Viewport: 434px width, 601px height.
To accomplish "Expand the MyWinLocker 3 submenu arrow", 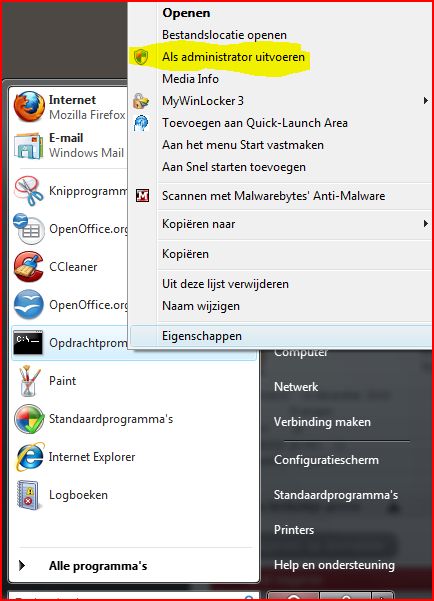I will (x=425, y=101).
